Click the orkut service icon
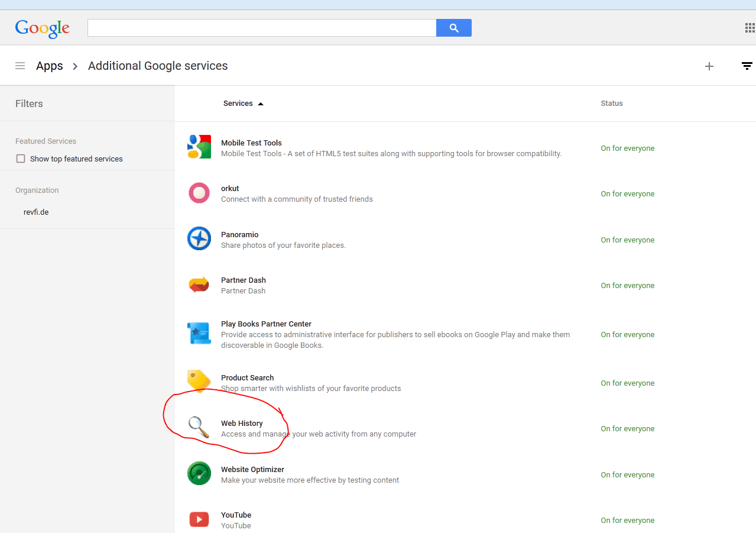 click(x=199, y=193)
